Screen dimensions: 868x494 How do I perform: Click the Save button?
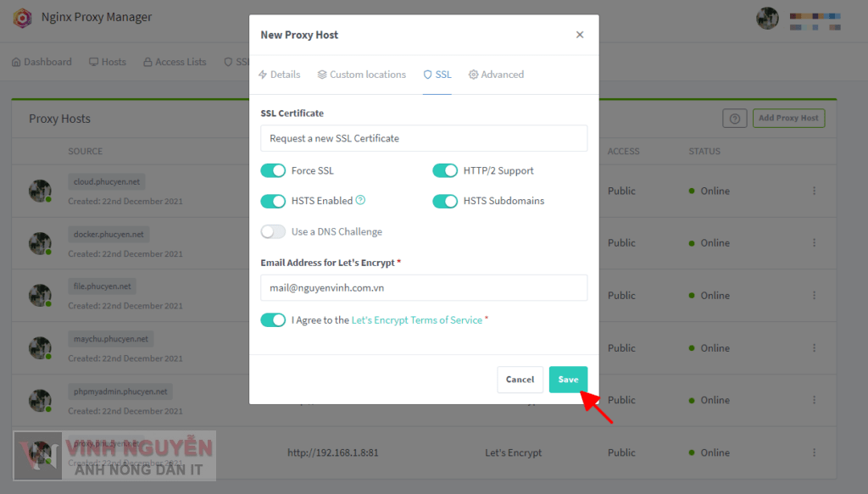pyautogui.click(x=568, y=380)
